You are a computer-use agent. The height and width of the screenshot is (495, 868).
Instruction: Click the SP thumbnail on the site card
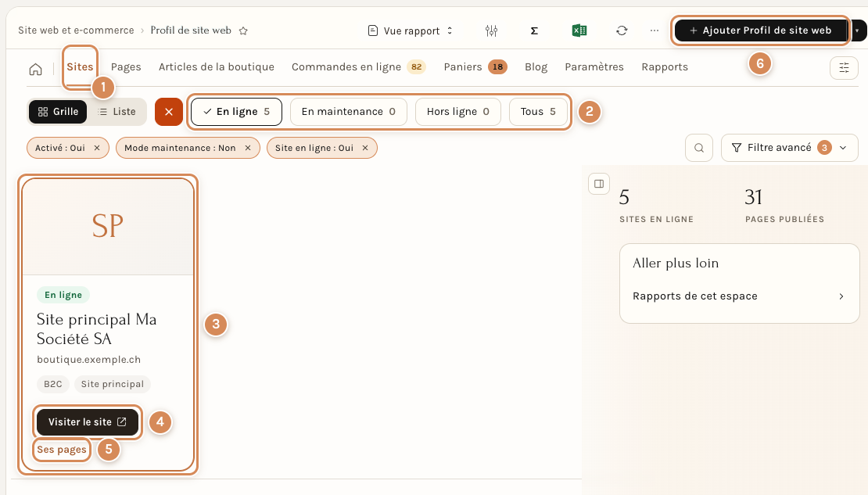pyautogui.click(x=108, y=227)
